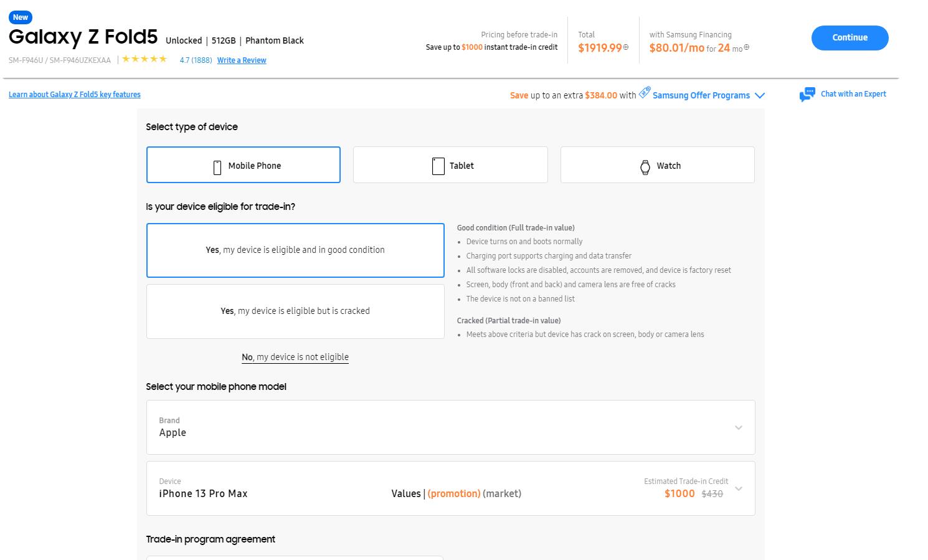This screenshot has width=928, height=560.
Task: Click the mobile phone icon in device type
Action: pyautogui.click(x=217, y=167)
